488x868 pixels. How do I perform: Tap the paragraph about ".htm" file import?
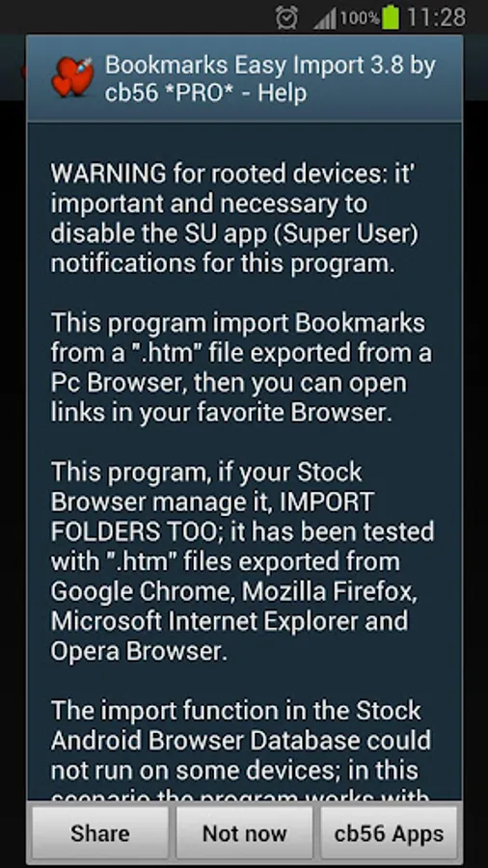241,367
